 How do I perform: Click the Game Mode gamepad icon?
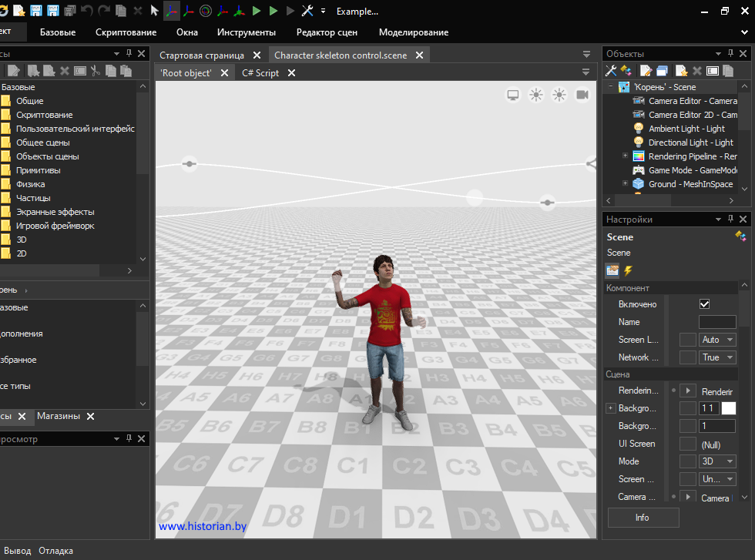tap(638, 170)
